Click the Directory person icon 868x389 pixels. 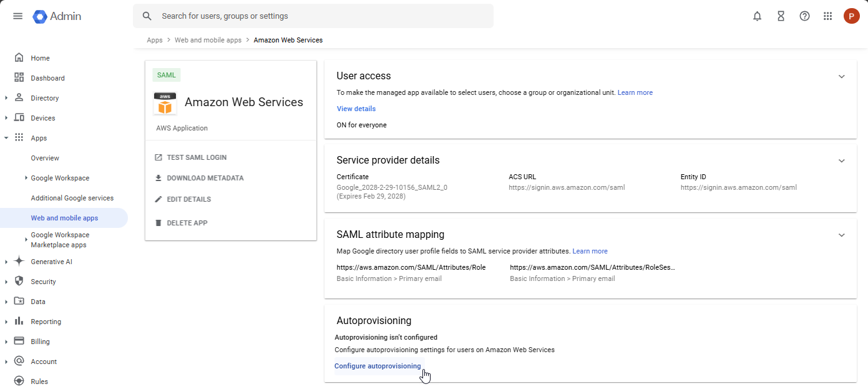pyautogui.click(x=19, y=98)
